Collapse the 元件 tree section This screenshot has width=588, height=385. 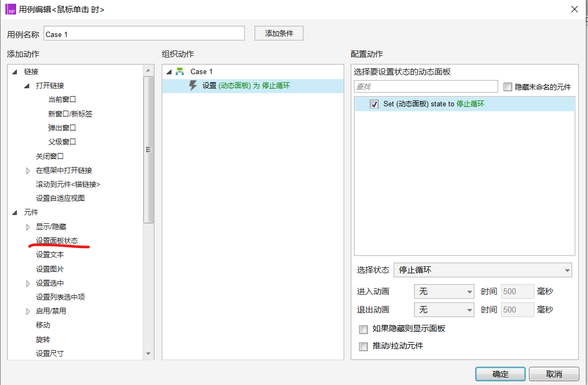click(x=14, y=213)
